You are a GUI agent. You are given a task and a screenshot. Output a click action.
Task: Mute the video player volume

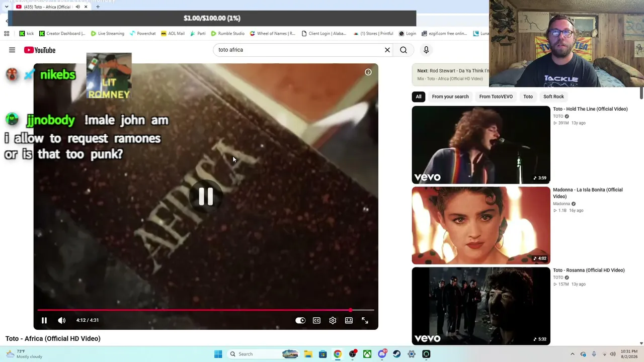[x=62, y=320]
